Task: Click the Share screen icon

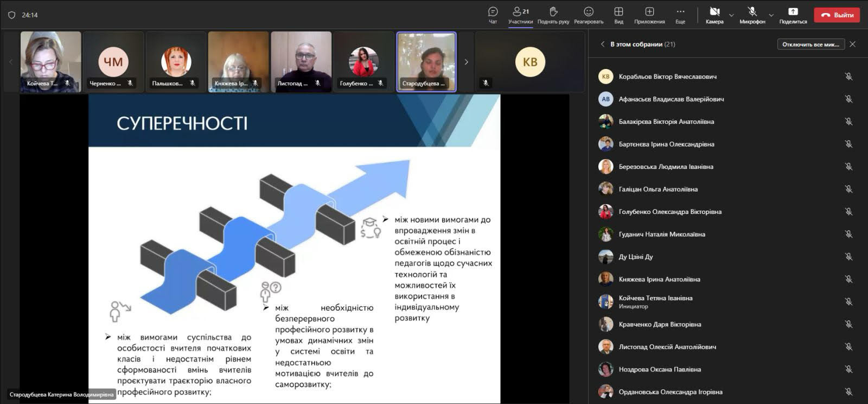Action: click(793, 12)
